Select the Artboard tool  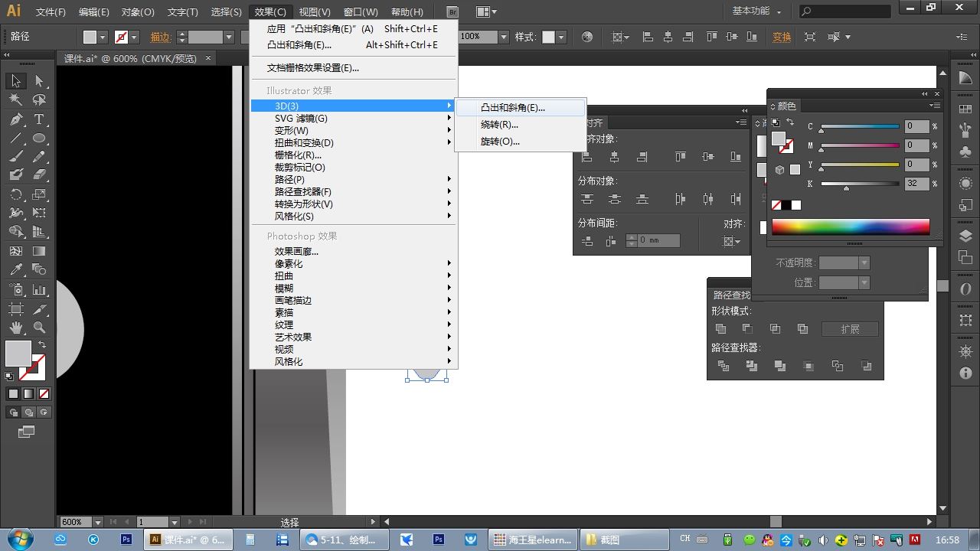click(16, 309)
